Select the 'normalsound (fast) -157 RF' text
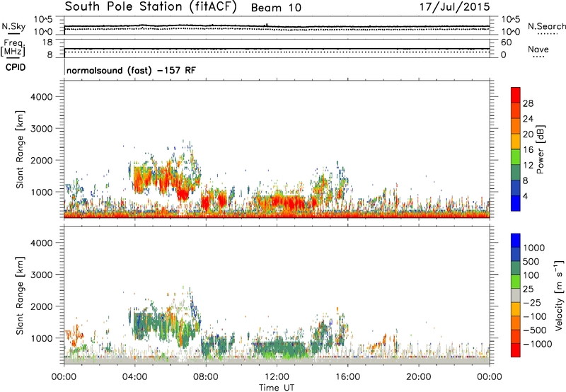The height and width of the screenshot is (392, 566). pos(131,70)
